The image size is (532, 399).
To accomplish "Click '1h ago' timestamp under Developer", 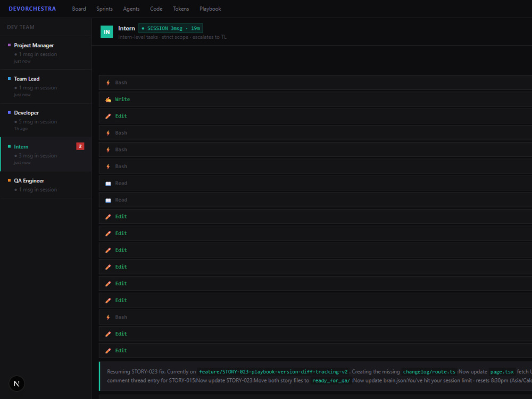I will [x=21, y=129].
